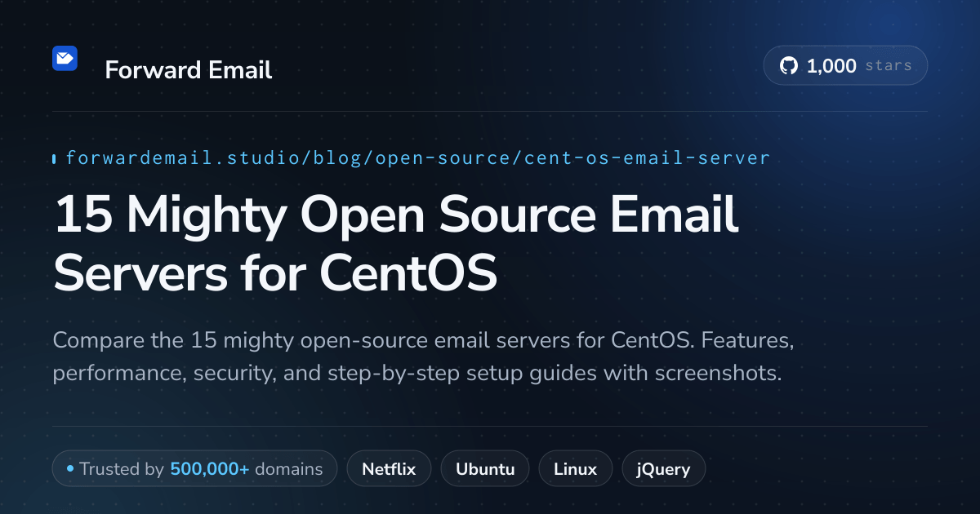980x514 pixels.
Task: Click the blue dot in Trusted badge
Action: 70,469
